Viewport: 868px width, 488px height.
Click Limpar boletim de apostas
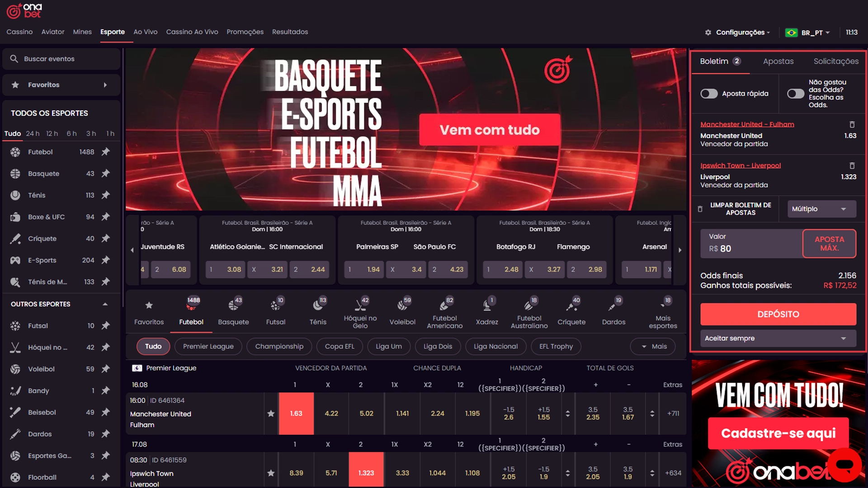coord(735,209)
